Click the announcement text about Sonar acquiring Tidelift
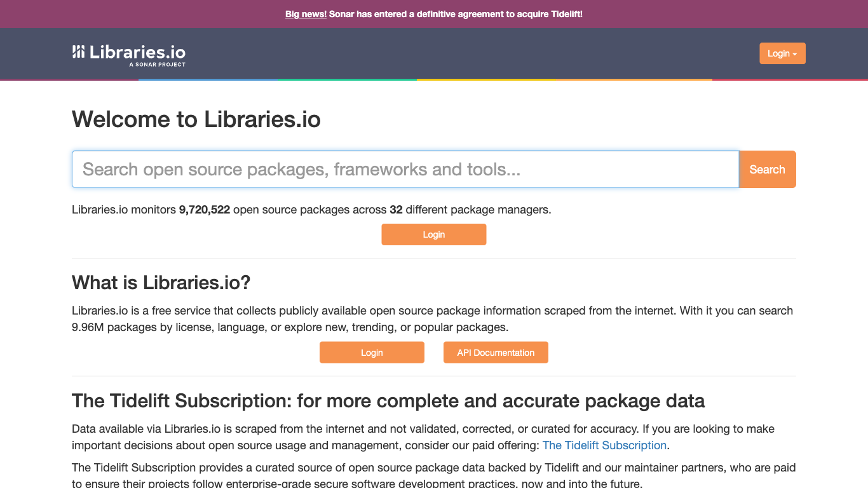Image resolution: width=868 pixels, height=488 pixels. tap(456, 14)
